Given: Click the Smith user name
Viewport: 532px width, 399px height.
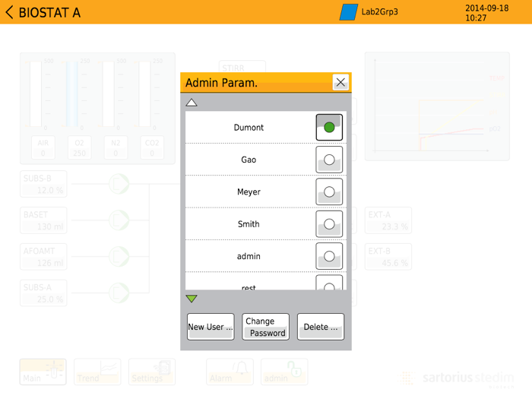Looking at the screenshot, I should [249, 224].
